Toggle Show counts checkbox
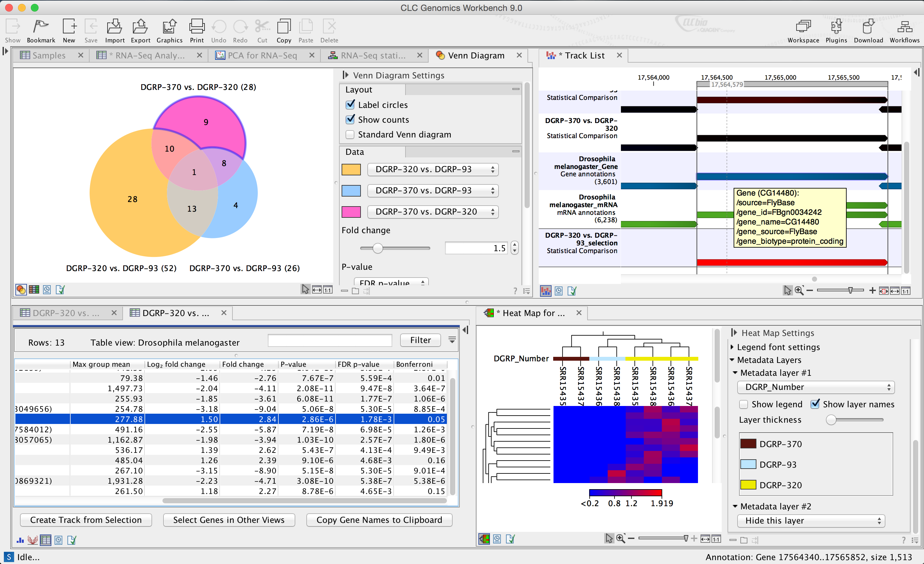 tap(350, 120)
